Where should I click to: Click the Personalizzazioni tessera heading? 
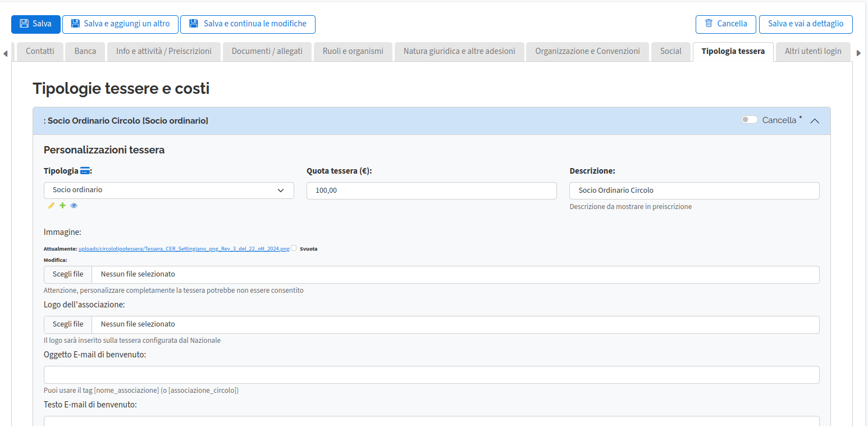point(104,150)
